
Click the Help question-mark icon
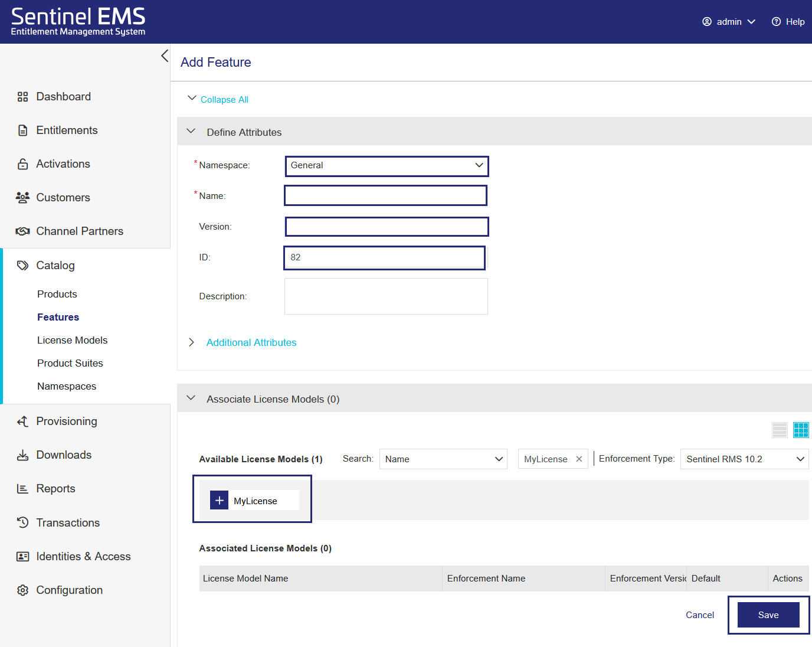click(775, 21)
